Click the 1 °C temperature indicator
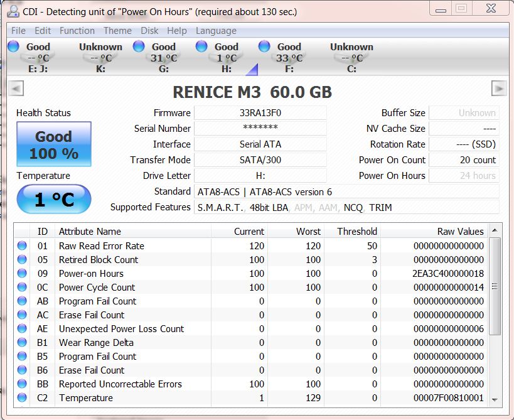 [54, 200]
